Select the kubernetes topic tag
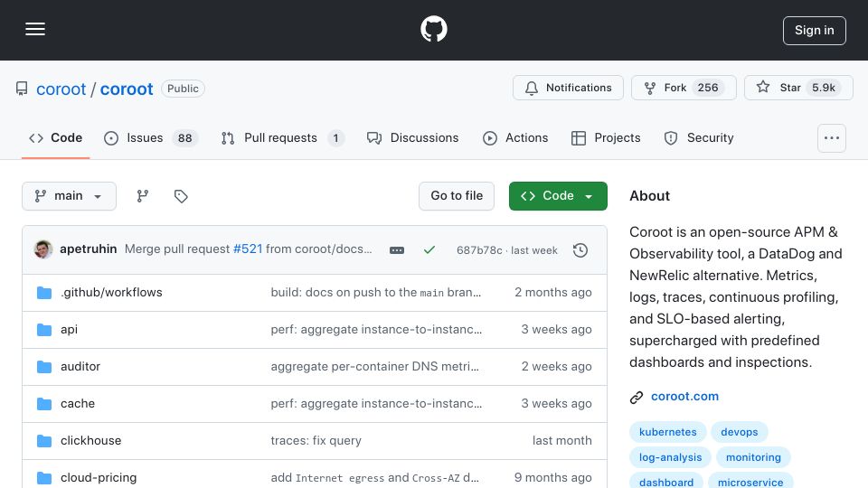This screenshot has width=868, height=488. (667, 432)
